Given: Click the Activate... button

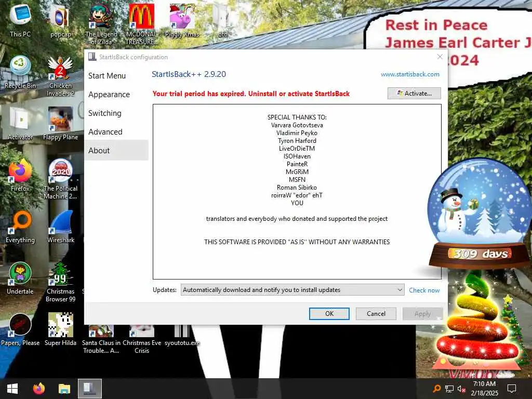Looking at the screenshot, I should (414, 94).
